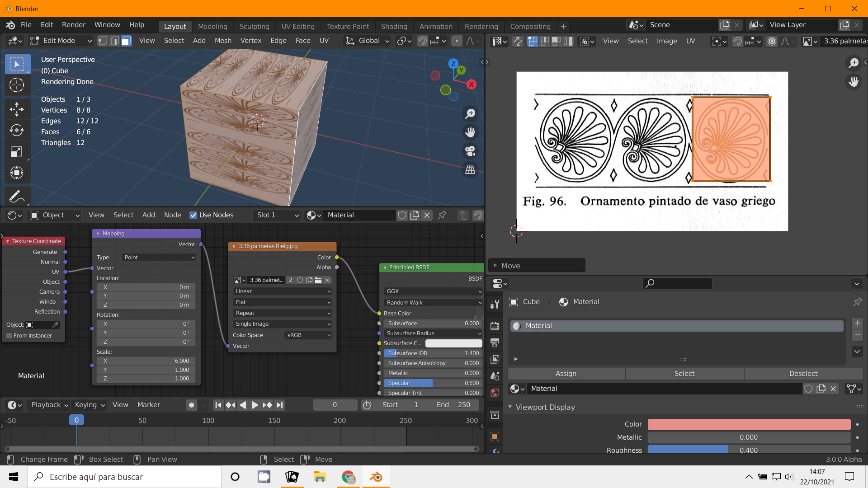The image size is (868, 488).
Task: Toggle the Use Nodes checkbox
Action: coord(193,215)
